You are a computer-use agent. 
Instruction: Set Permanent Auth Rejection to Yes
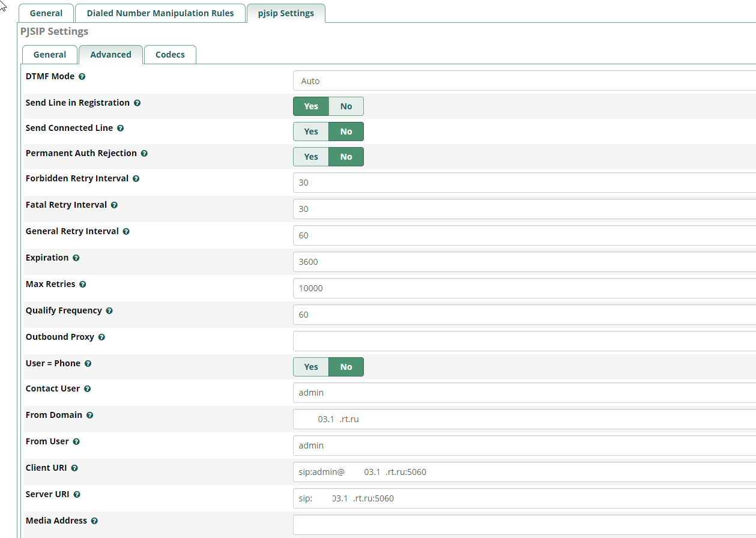(311, 157)
